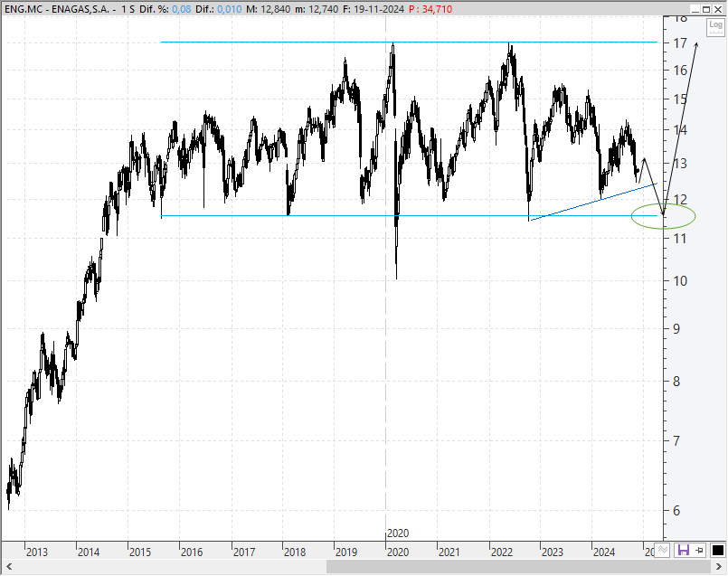Click the 2020 marker label above axis

click(398, 534)
